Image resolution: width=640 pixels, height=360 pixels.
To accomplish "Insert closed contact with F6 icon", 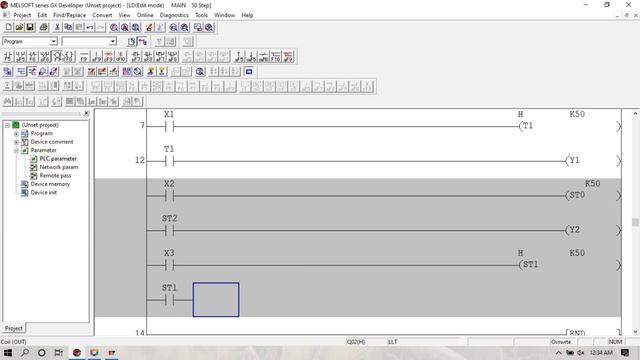I will 32,56.
